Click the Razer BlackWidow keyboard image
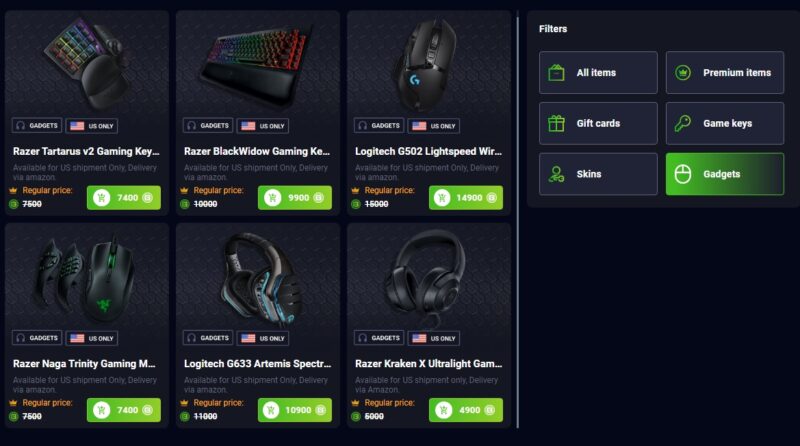The width and height of the screenshot is (800, 446). point(258,64)
